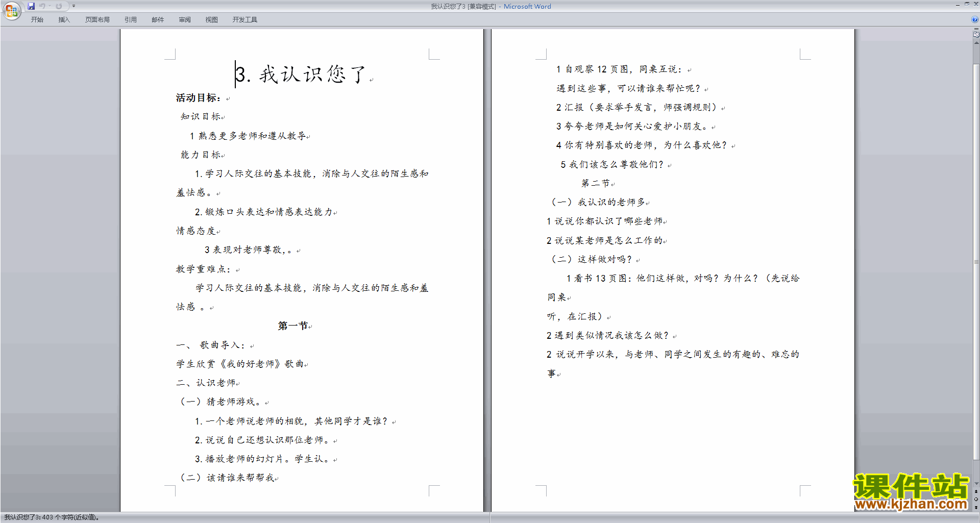This screenshot has width=980, height=523.
Task: Open the 视图 (View) ribbon tab
Action: [211, 19]
